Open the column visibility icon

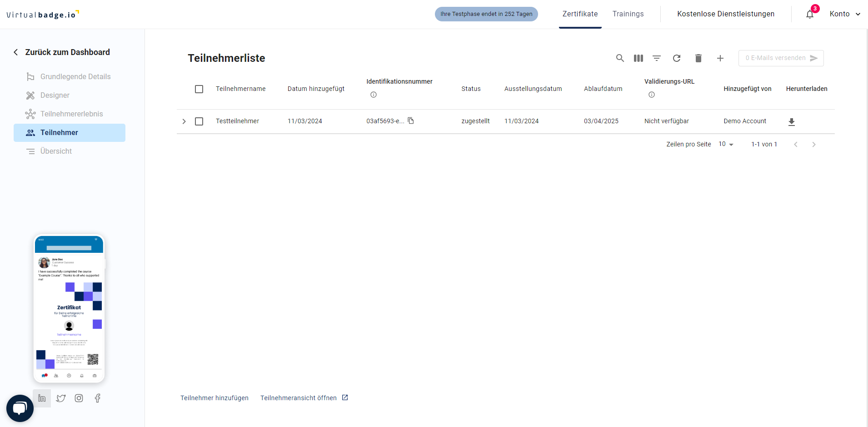pyautogui.click(x=639, y=58)
